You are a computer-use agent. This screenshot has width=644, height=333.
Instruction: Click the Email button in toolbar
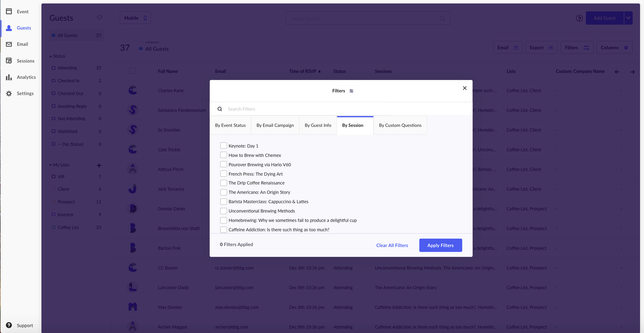click(507, 48)
